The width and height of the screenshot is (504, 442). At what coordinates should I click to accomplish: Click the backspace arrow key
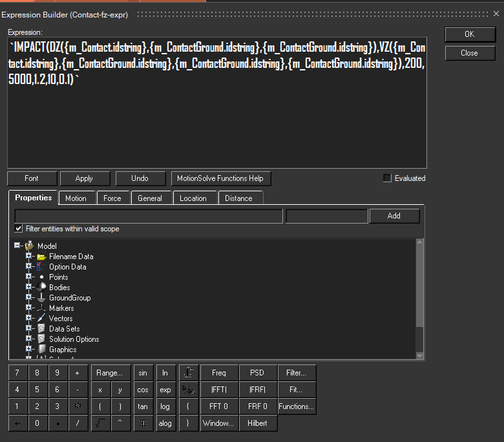[x=17, y=423]
